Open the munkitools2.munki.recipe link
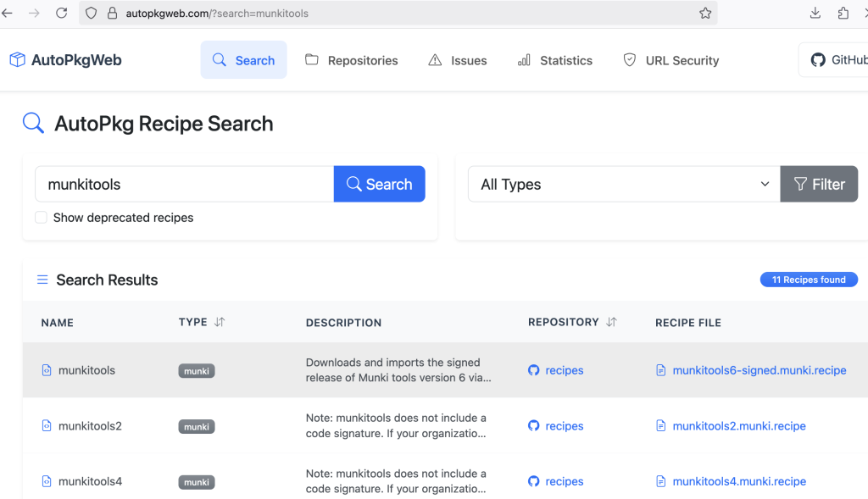Image resolution: width=868 pixels, height=499 pixels. tap(739, 425)
